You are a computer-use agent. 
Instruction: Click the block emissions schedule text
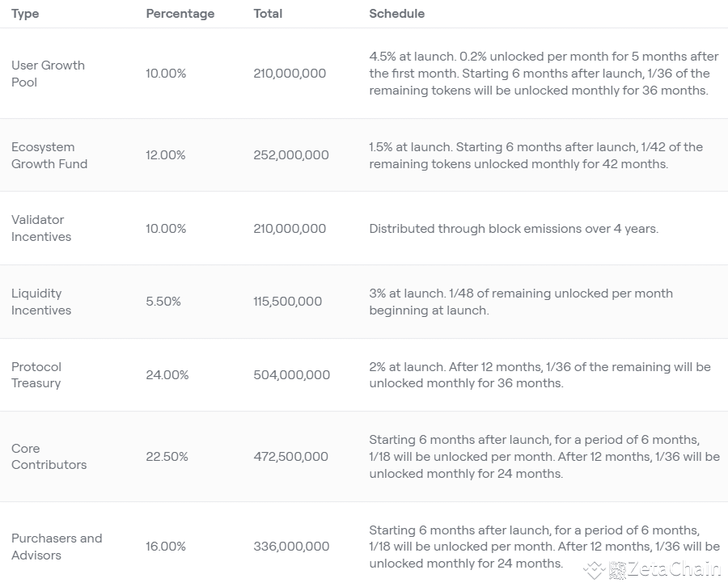514,229
